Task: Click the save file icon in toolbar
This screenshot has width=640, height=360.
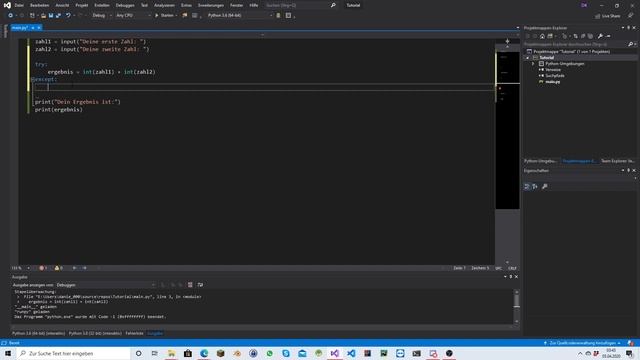Action: point(51,16)
